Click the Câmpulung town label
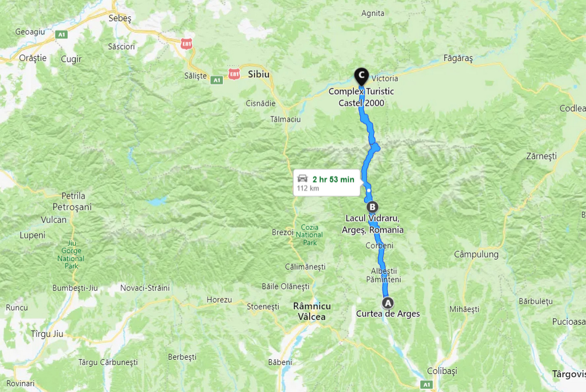The image size is (586, 392). pos(476,255)
